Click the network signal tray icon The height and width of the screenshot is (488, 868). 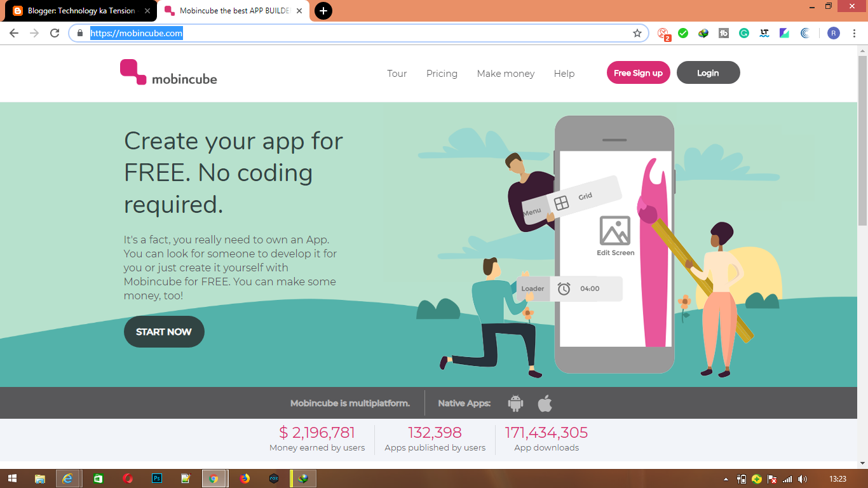click(787, 479)
